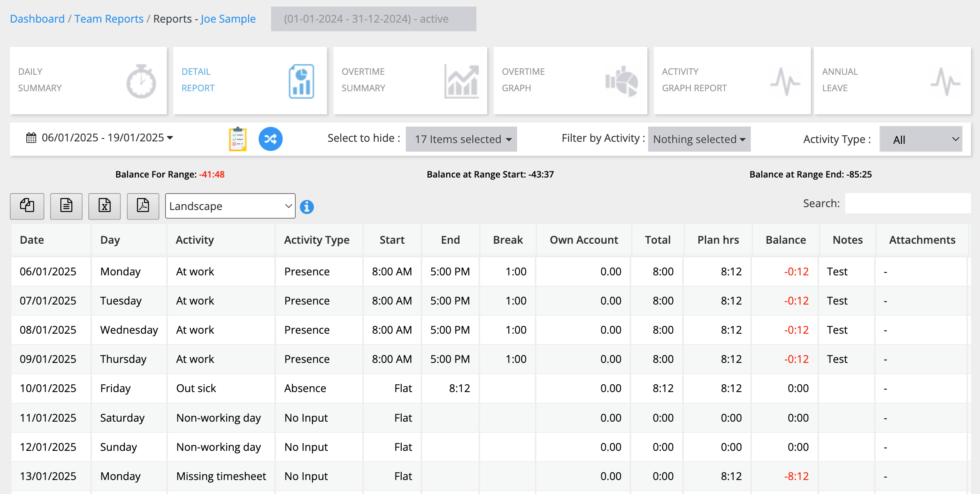Click the yellow clipboard checklist icon

tap(237, 139)
